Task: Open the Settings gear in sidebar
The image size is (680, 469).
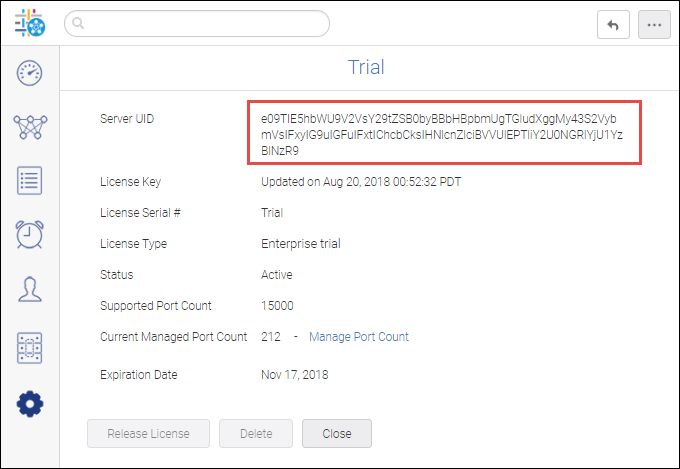Action: point(29,404)
